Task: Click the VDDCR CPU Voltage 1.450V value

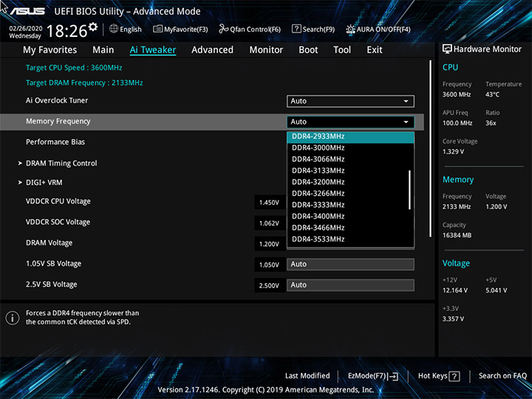Action: coord(270,202)
